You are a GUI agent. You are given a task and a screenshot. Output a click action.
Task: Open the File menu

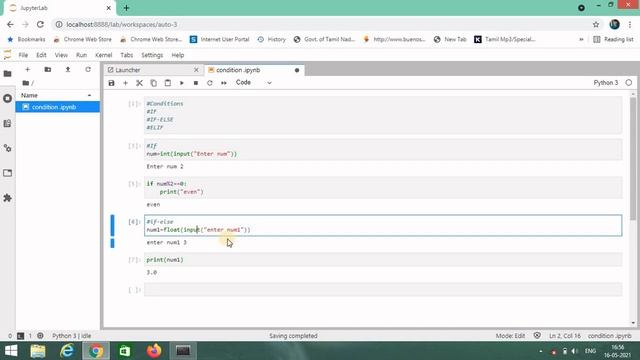pyautogui.click(x=23, y=55)
